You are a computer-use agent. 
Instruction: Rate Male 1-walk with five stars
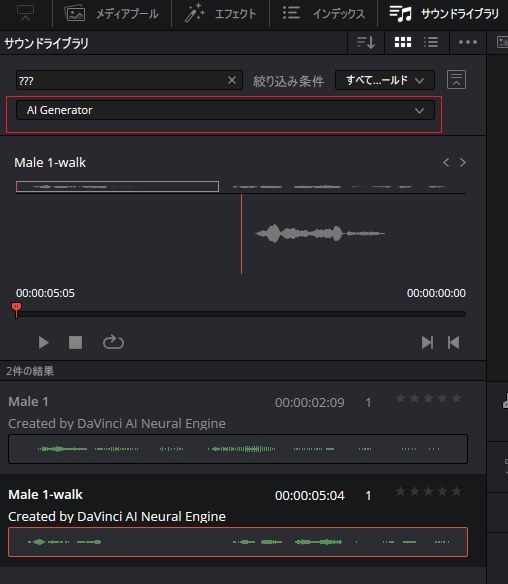click(x=456, y=492)
